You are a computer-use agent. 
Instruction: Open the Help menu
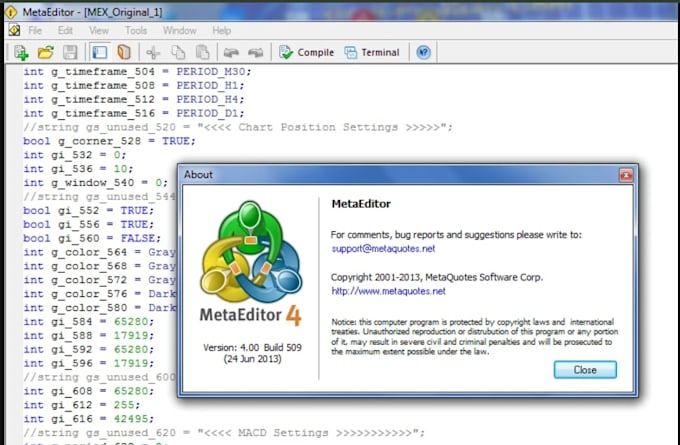click(221, 30)
